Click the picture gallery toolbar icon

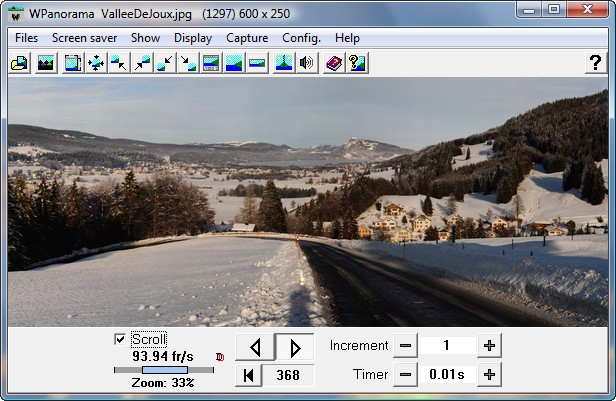[46, 63]
